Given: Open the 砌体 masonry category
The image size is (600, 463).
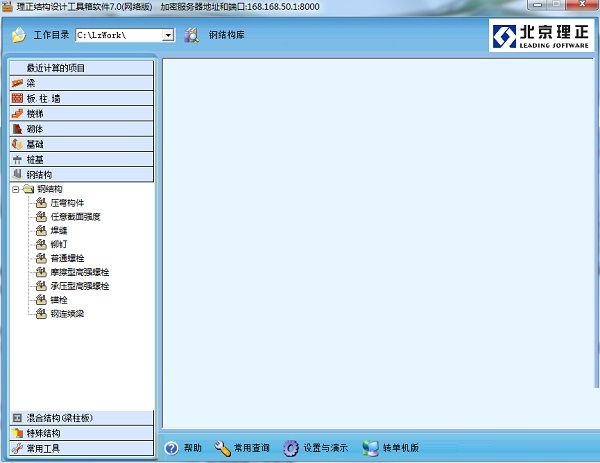Looking at the screenshot, I should pos(82,129).
